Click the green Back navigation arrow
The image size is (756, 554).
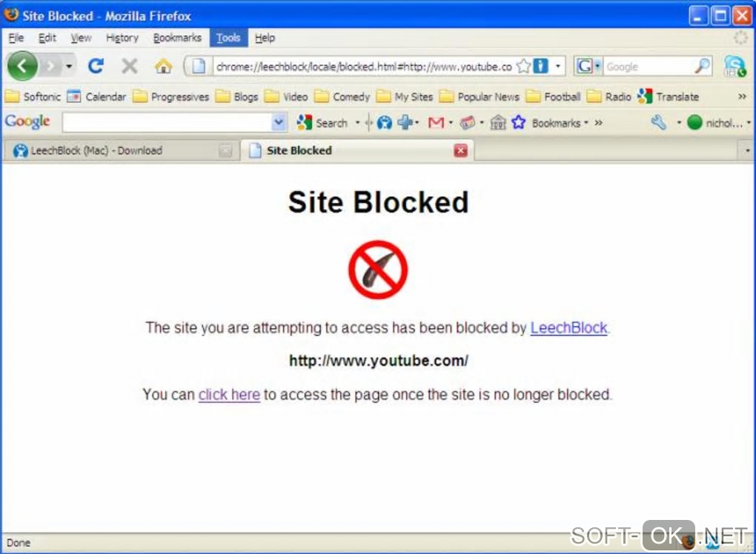pos(22,65)
